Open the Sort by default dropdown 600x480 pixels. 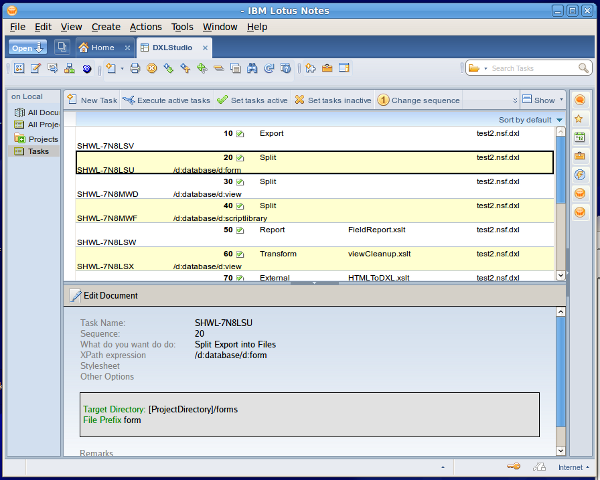tap(530, 120)
